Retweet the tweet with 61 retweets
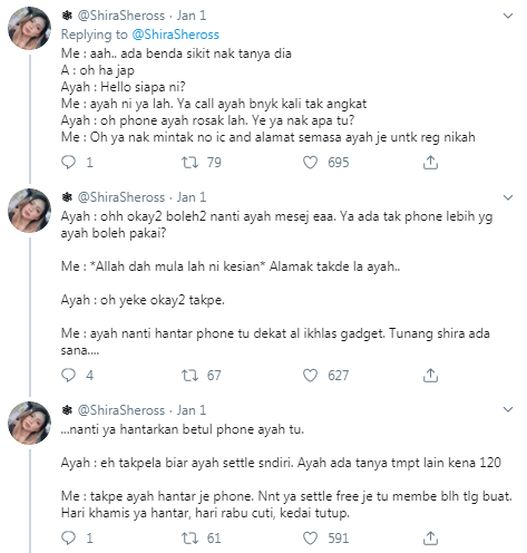Screen dimensions: 527x553 click(x=190, y=538)
